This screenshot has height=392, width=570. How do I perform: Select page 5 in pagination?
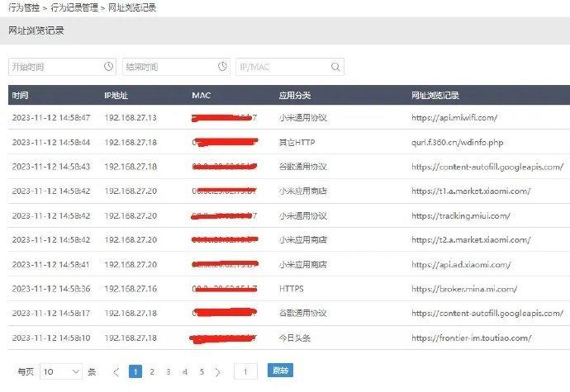click(x=202, y=371)
